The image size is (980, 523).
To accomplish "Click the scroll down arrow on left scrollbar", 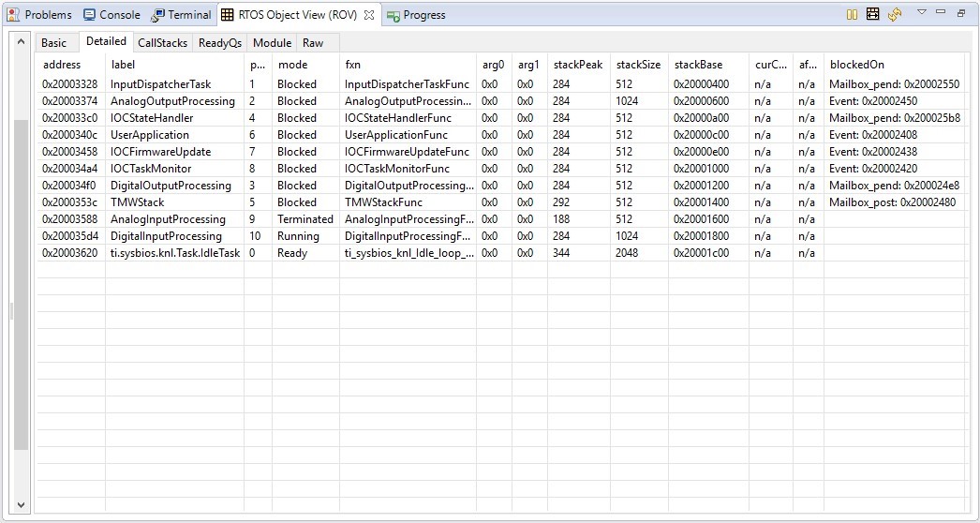I will pos(21,505).
